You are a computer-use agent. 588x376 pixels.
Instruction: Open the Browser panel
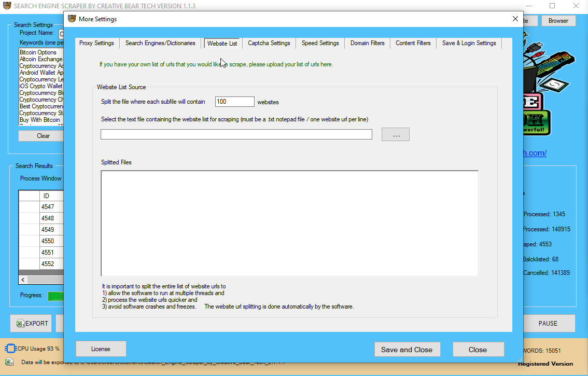click(558, 21)
